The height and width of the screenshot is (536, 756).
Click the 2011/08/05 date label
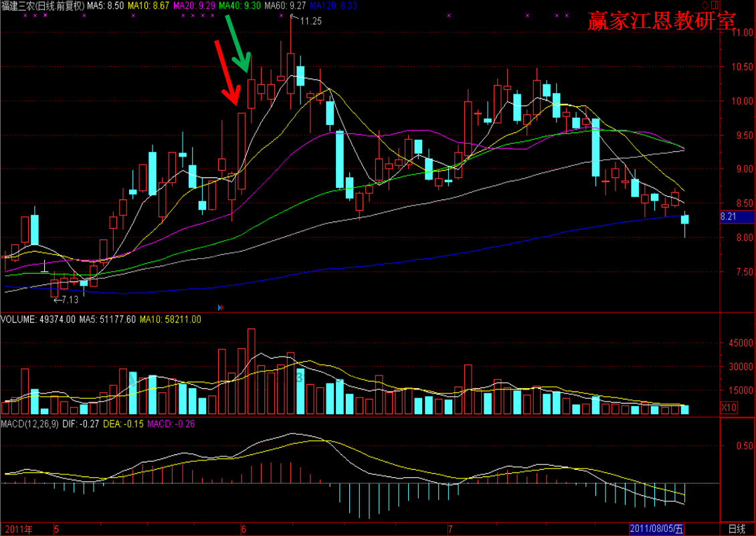pos(657,529)
